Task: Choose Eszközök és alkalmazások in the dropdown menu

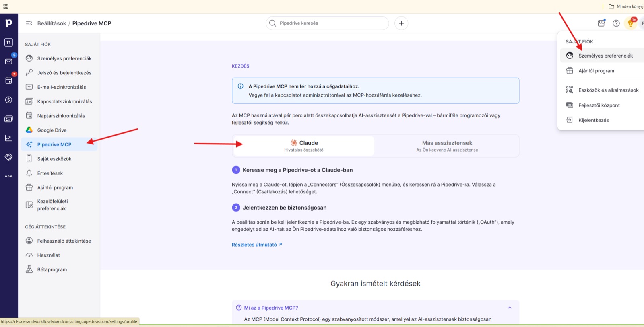Action: 602,90
